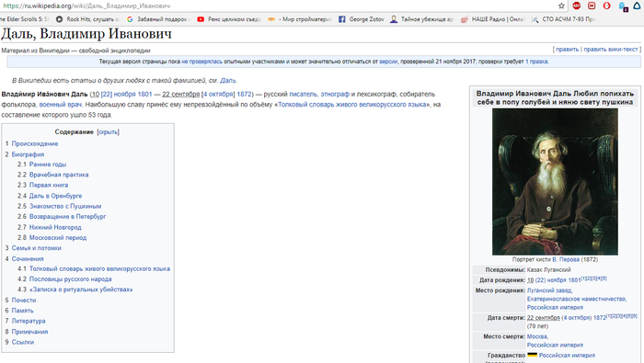Jump to section 8 Примечания
The image size is (644, 363).
tap(29, 332)
